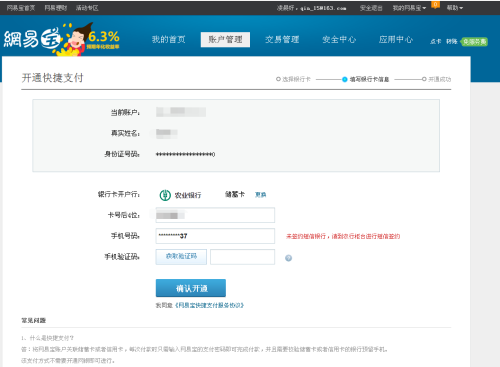Open 活动专区 link in top bar
Screen dimensions: 500x367
(87, 8)
